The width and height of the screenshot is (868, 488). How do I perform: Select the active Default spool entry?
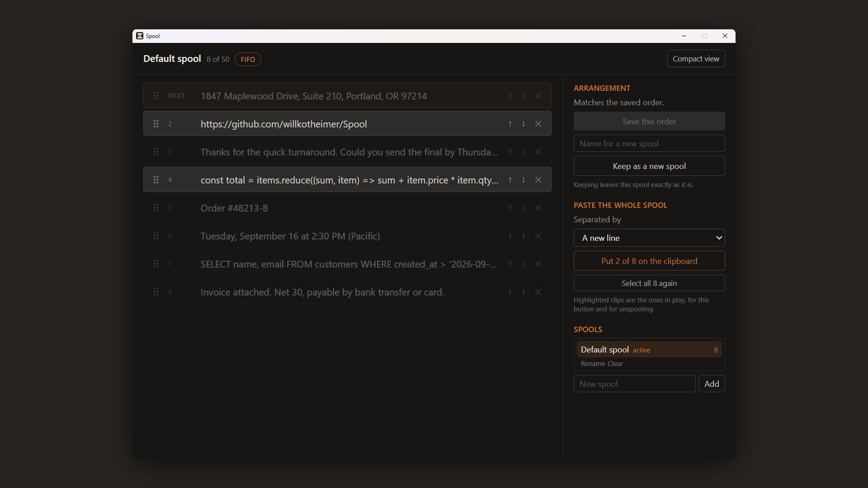649,350
